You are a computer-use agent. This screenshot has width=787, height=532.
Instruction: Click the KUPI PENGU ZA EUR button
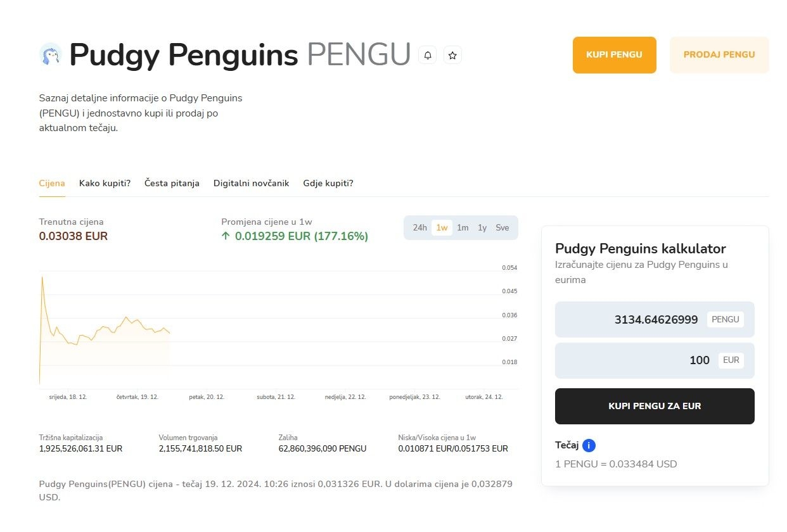[x=655, y=406]
